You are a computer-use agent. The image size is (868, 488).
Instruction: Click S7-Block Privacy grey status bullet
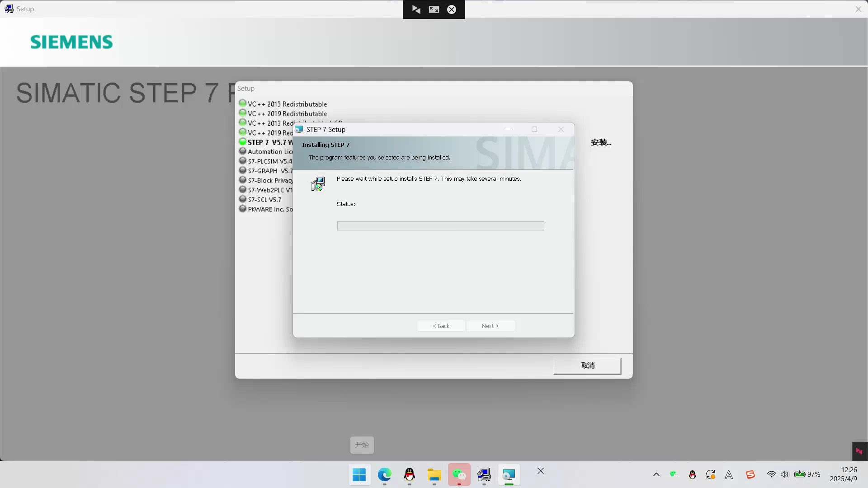243,179
